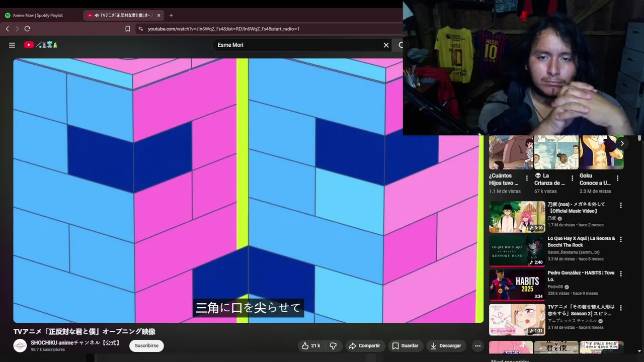Open options menu for '乃紫 (noa)' video
644x362 pixels.
[621, 205]
